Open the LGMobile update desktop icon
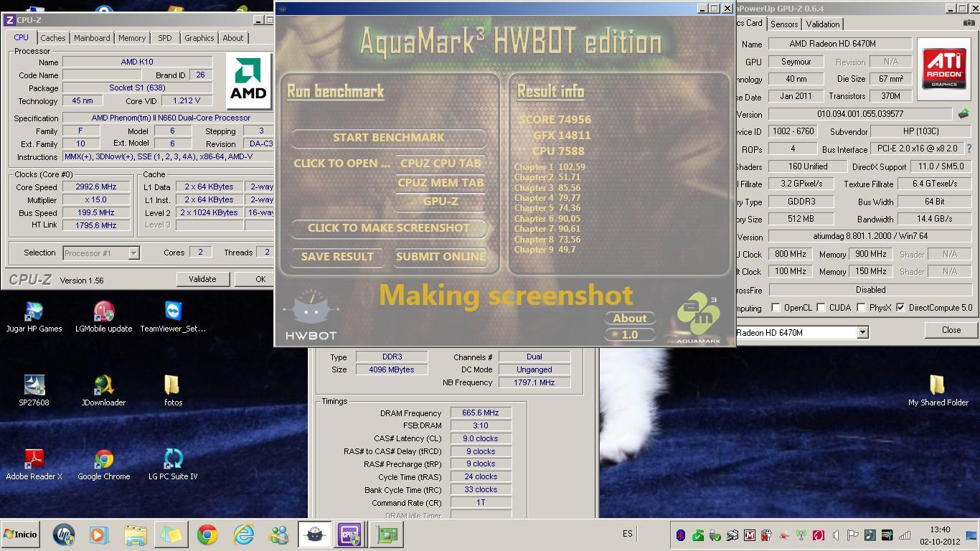The image size is (980, 551). pyautogui.click(x=104, y=316)
